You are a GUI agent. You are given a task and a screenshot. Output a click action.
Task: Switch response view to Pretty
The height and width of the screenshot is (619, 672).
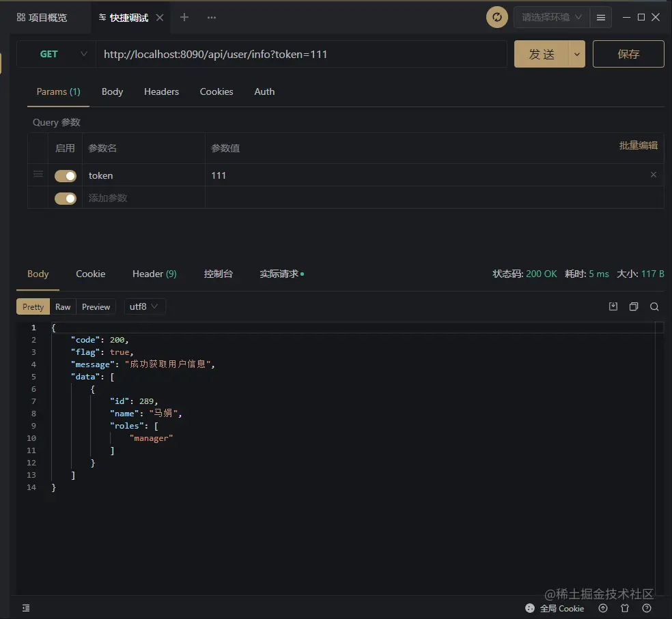(33, 306)
